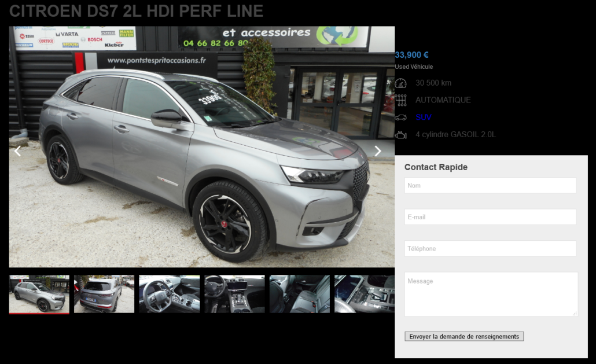Advance to the next car photo
Image resolution: width=596 pixels, height=364 pixels.
coord(377,151)
